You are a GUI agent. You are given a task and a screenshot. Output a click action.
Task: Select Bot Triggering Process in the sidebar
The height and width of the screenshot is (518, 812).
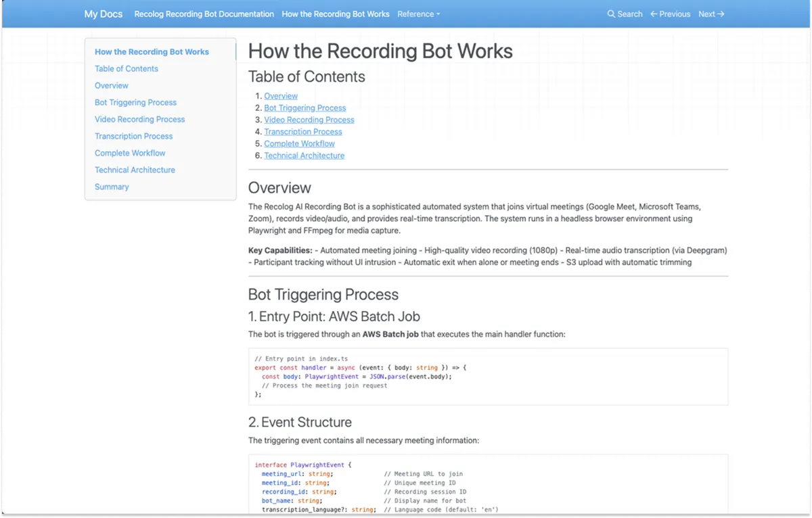(x=135, y=102)
